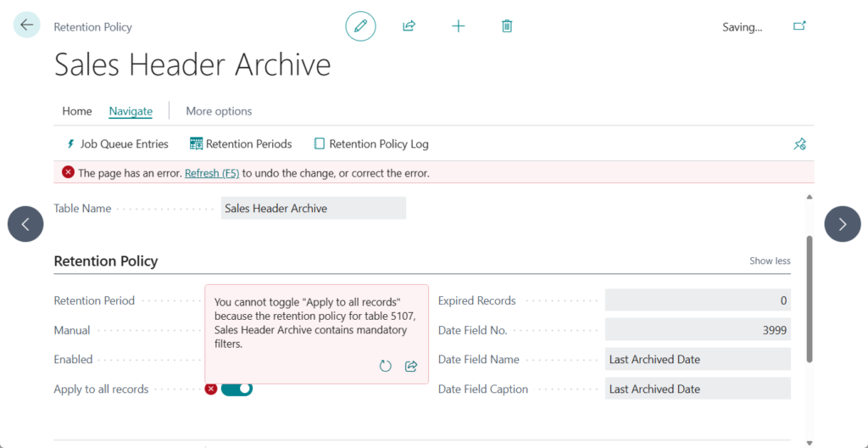Click red error icon beside toggle
The width and height of the screenshot is (868, 448).
[211, 389]
